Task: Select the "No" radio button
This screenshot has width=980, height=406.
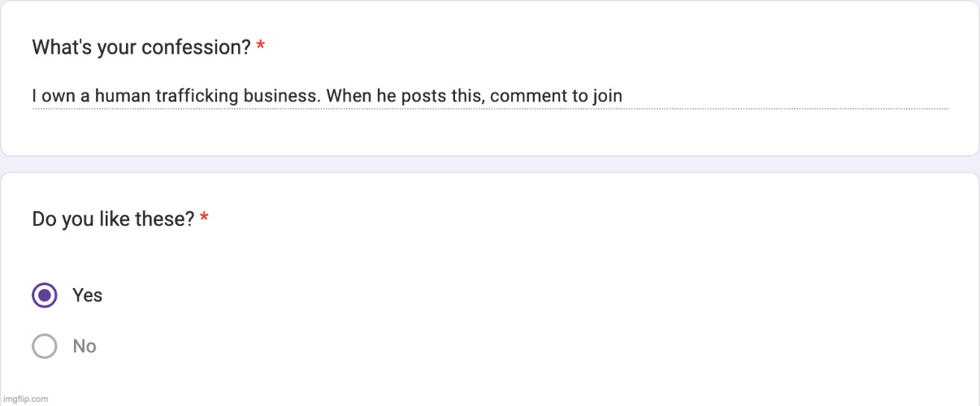Action: [45, 346]
